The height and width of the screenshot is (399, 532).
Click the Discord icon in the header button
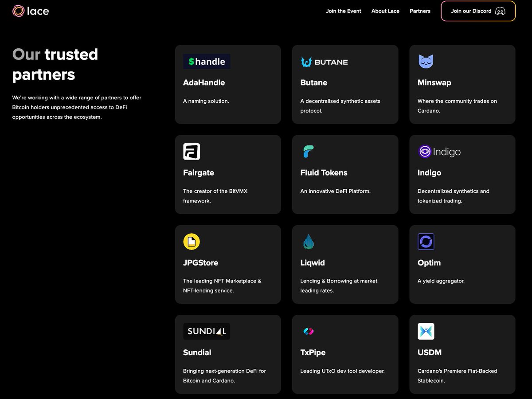[x=500, y=12]
